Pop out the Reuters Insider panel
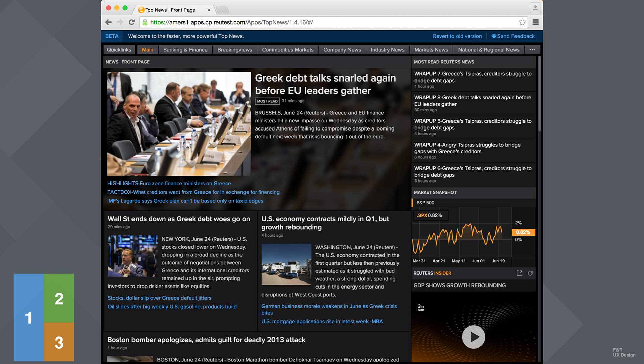The height and width of the screenshot is (364, 644). point(519,273)
